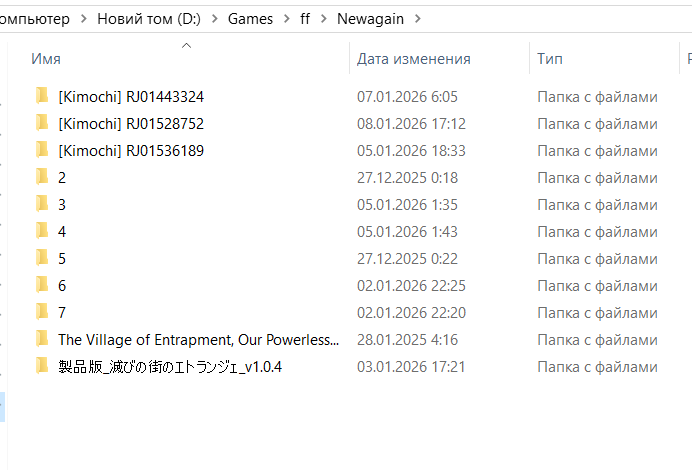Sort by Дата изменения column header

pyautogui.click(x=413, y=59)
